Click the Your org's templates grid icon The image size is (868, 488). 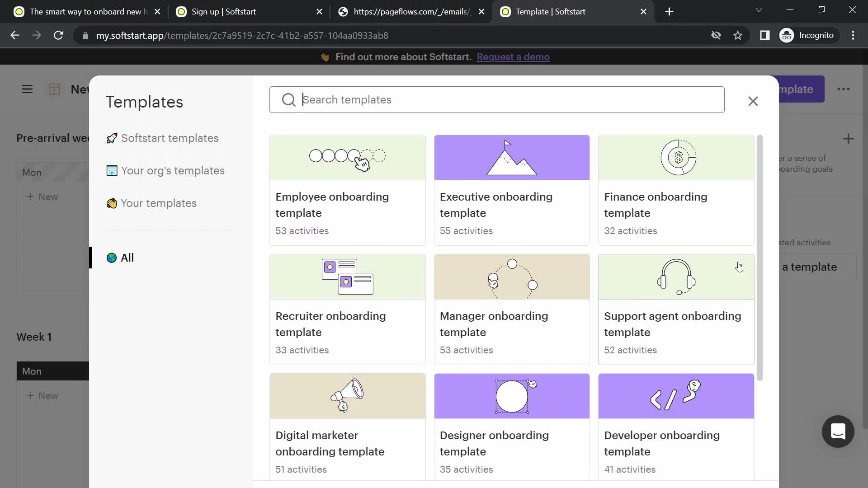112,170
